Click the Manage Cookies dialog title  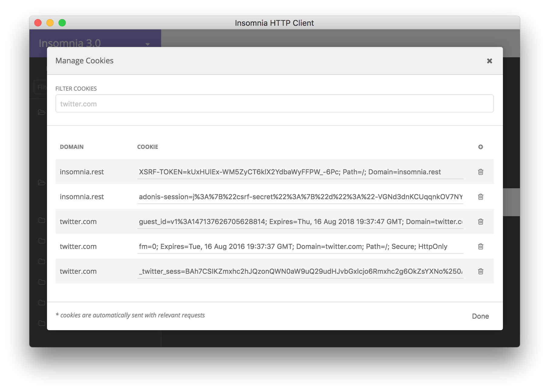[84, 61]
